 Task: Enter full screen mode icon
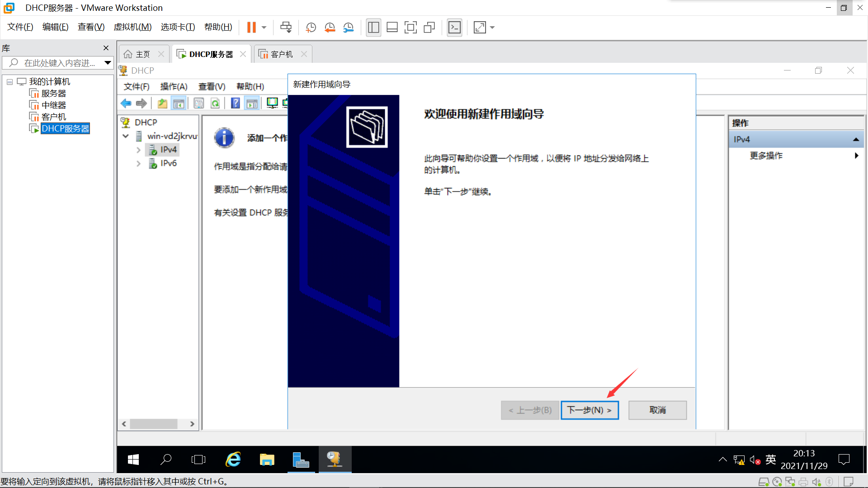pos(410,28)
